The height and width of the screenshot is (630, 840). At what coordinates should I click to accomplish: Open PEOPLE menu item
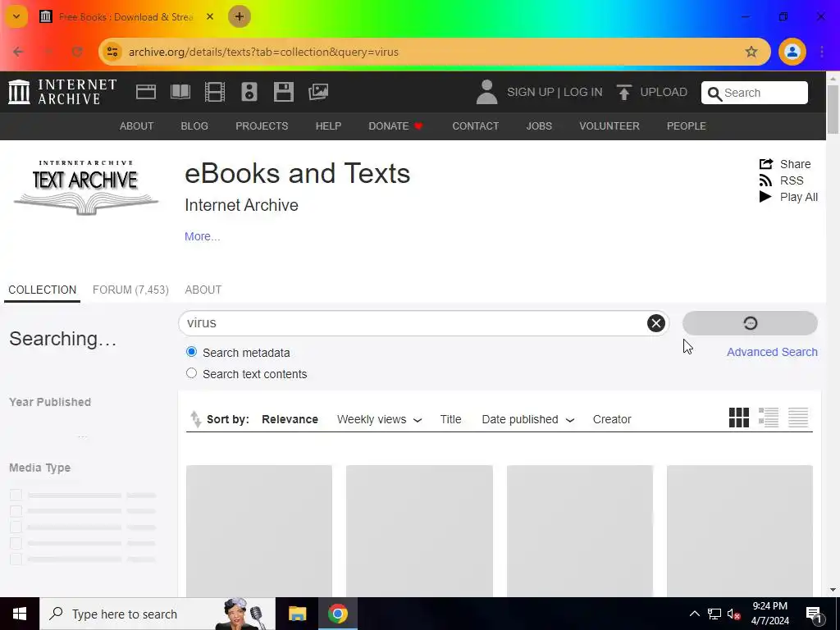[687, 126]
